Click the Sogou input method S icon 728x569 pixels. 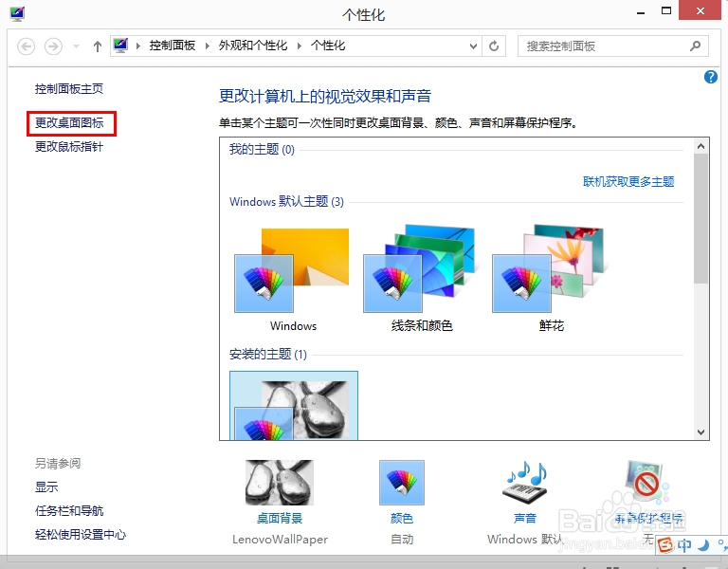click(x=665, y=545)
